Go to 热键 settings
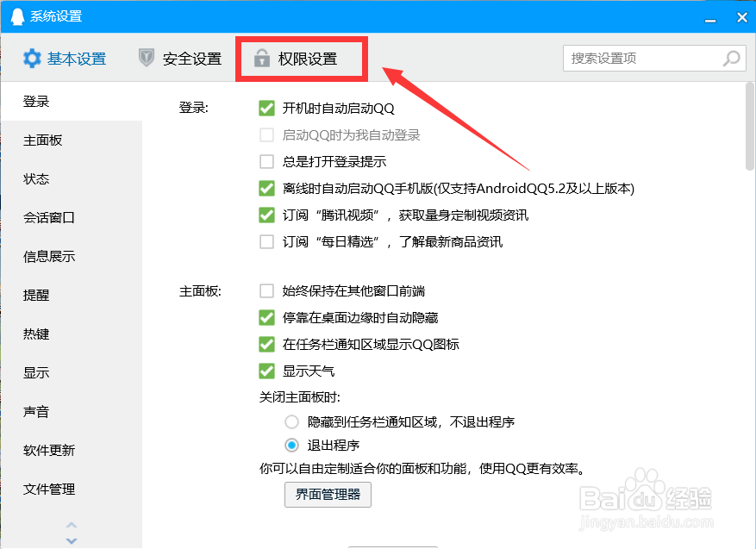 pyautogui.click(x=72, y=334)
